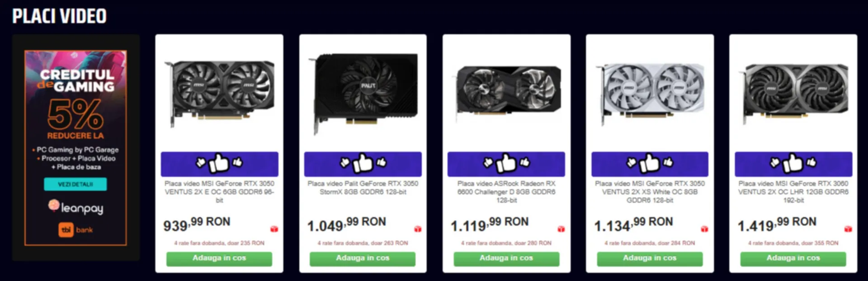Image resolution: width=868 pixels, height=281 pixels.
Task: Click the Creditul de Gaming promo banner
Action: (x=75, y=148)
